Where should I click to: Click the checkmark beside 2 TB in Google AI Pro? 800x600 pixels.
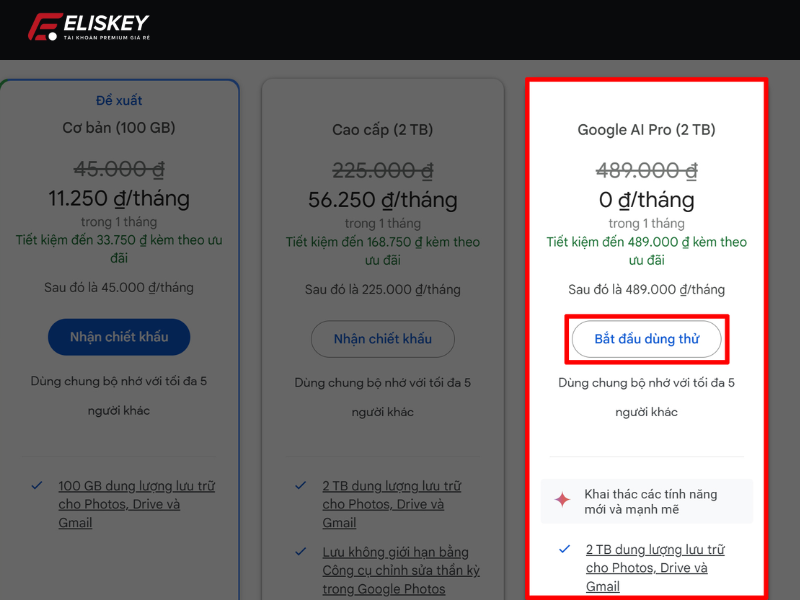tap(565, 549)
